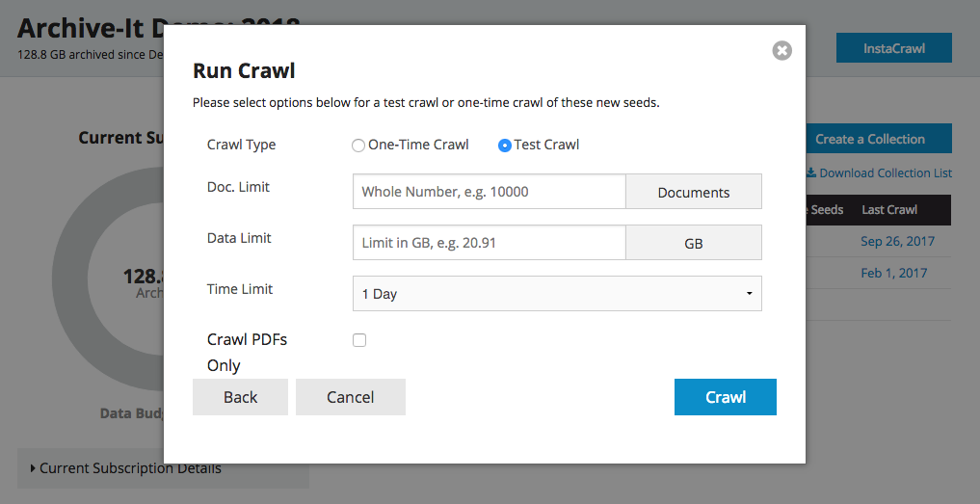Screen dimensions: 980x504
Task: Click the Seeds column header
Action: coord(826,209)
